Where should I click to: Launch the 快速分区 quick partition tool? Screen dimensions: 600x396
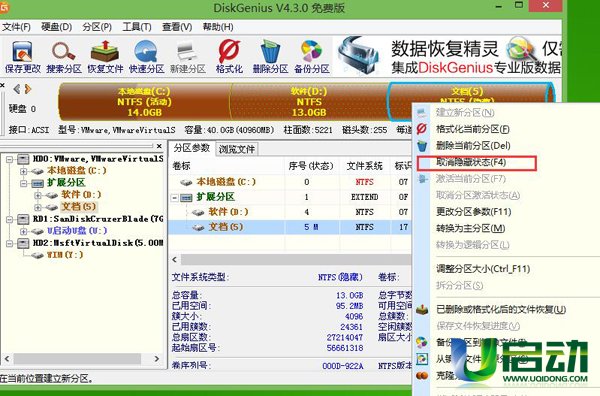(x=147, y=57)
